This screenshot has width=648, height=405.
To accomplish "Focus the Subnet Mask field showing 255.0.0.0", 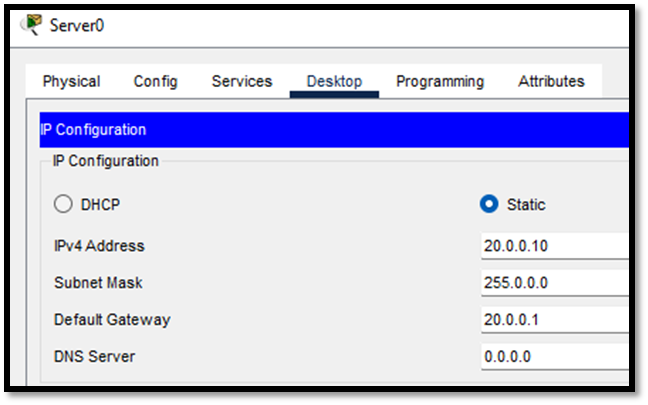I will (x=555, y=283).
